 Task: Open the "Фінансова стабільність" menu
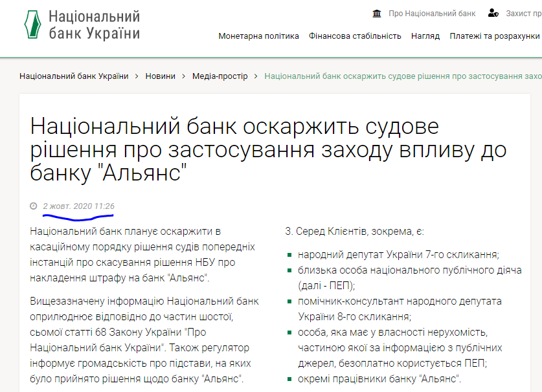(x=355, y=36)
